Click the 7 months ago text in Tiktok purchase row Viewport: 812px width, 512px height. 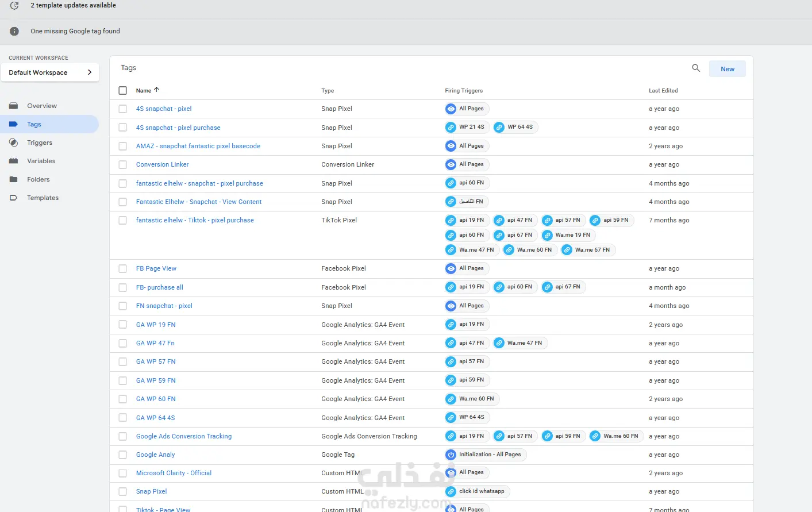669,220
